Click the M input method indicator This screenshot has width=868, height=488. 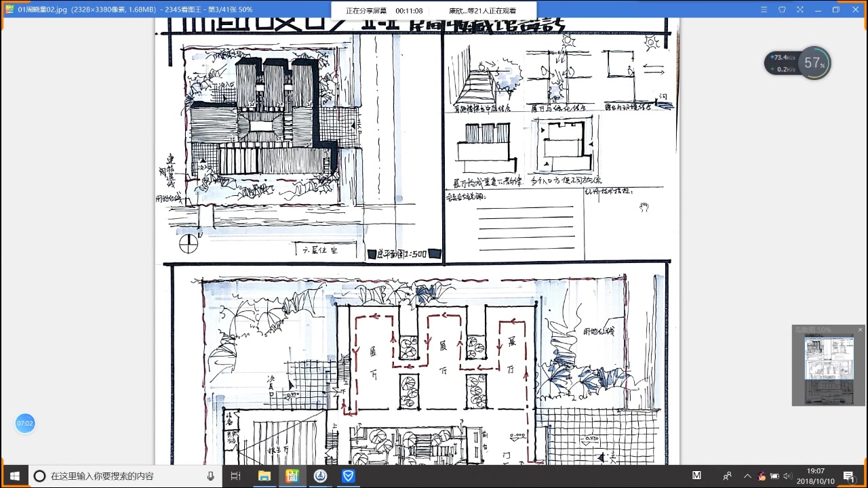[x=696, y=476]
